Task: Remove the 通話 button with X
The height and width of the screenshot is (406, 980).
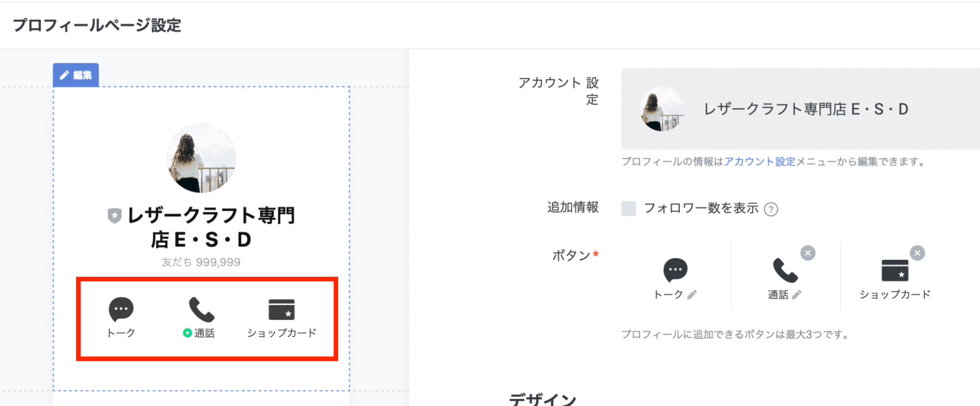Action: pyautogui.click(x=808, y=253)
